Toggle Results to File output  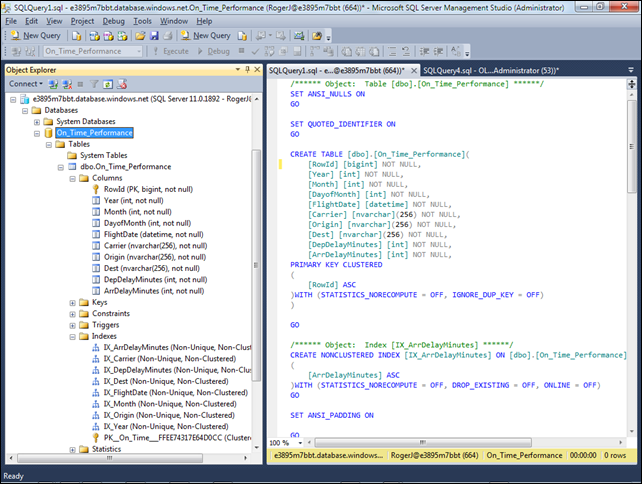pos(374,51)
